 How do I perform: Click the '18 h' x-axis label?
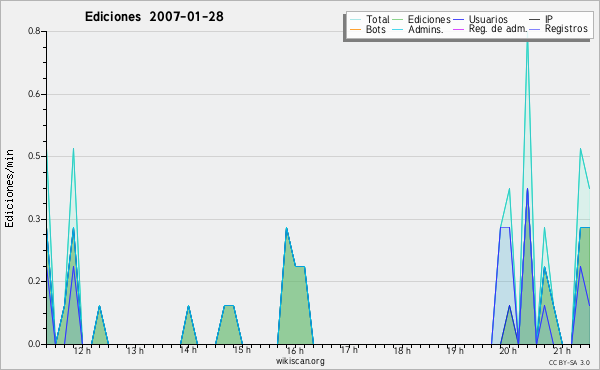click(x=402, y=350)
